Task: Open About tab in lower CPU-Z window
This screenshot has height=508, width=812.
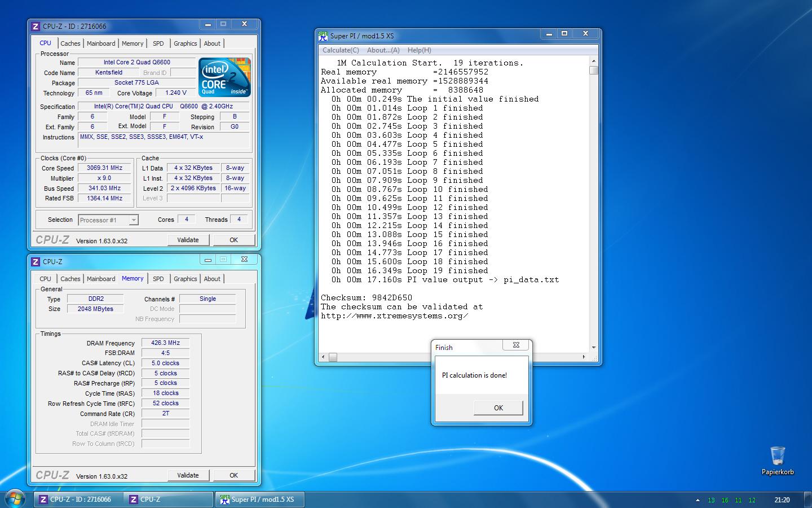Action: [212, 279]
